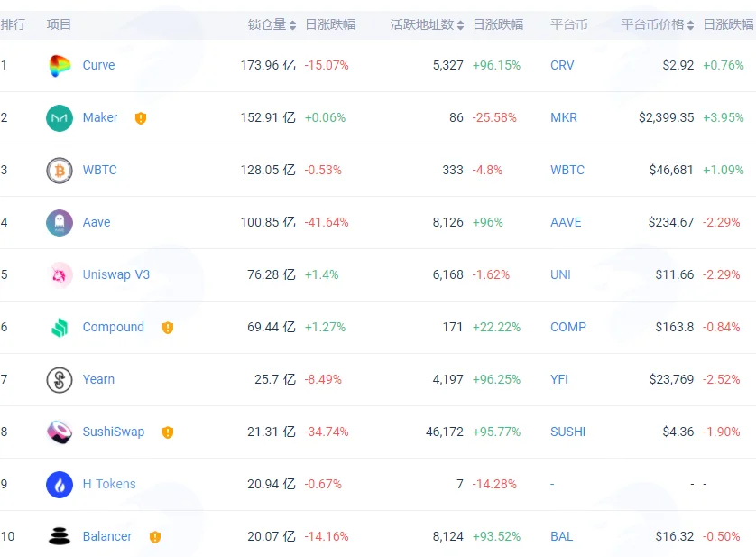Image resolution: width=756 pixels, height=557 pixels.
Task: Click the orange shield badge next to Compound
Action: (x=167, y=328)
